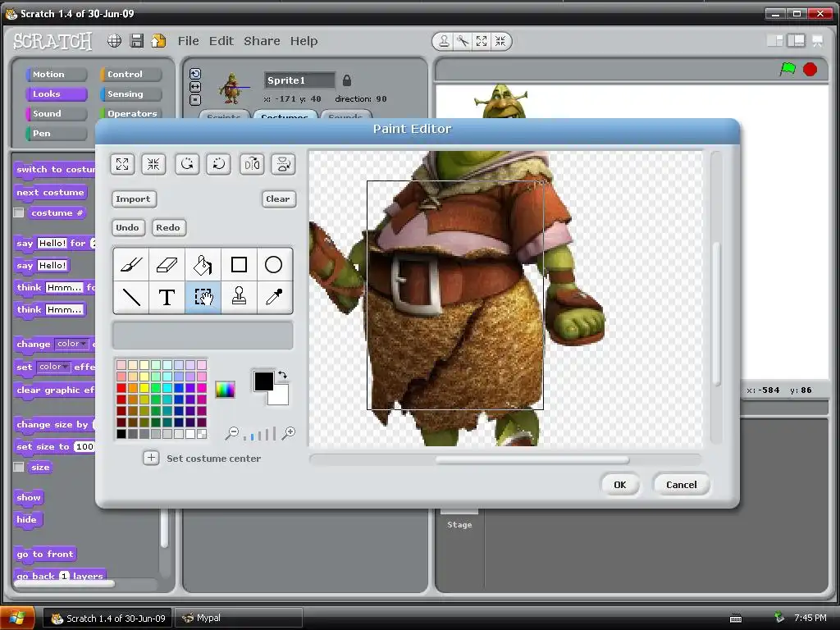Screen dimensions: 840x630
Task: Select the Eyedropper tool
Action: pyautogui.click(x=274, y=297)
